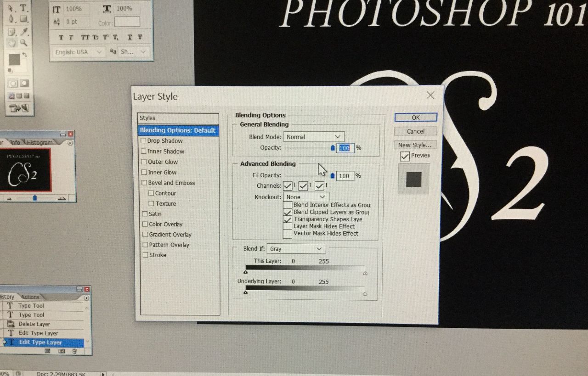Select Blending Options: Default in Styles list
588x376 pixels.
[178, 130]
